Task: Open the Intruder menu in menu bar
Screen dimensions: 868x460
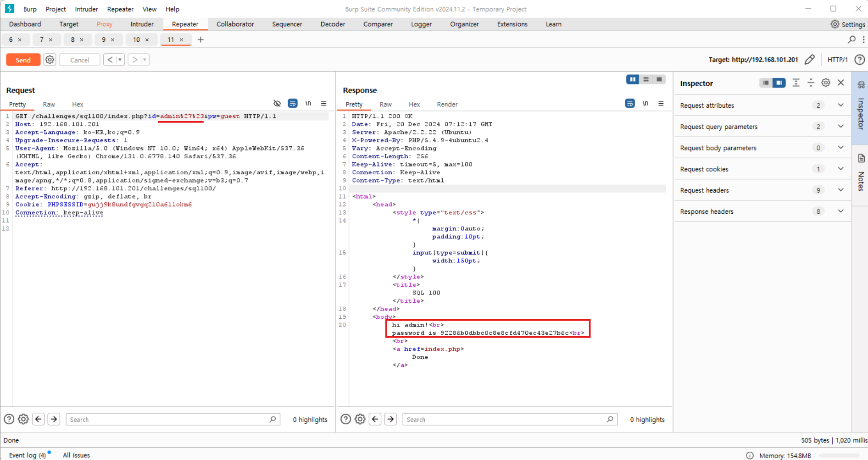Action: click(86, 9)
